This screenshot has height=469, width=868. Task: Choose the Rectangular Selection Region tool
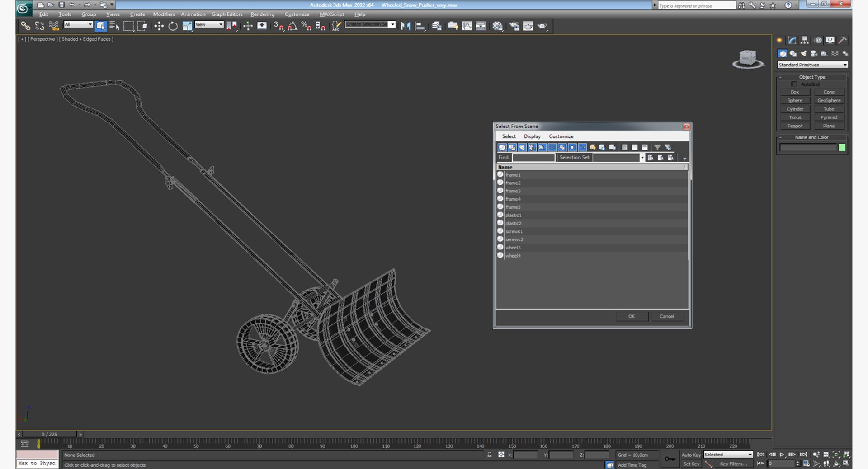[128, 26]
